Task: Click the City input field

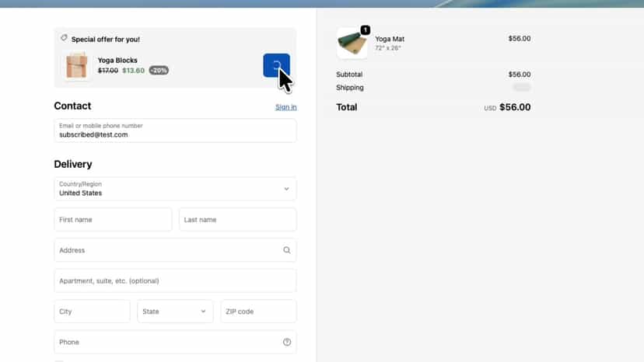Action: click(x=92, y=311)
